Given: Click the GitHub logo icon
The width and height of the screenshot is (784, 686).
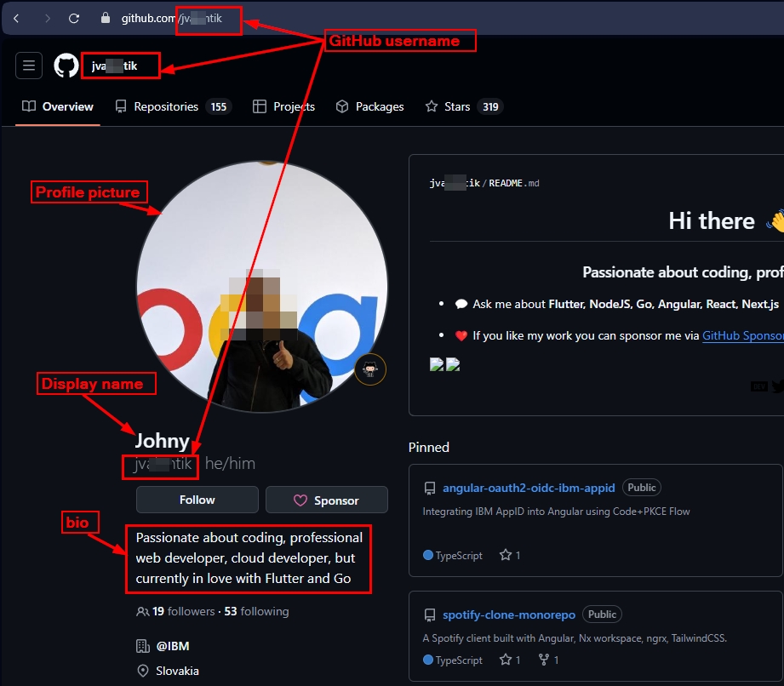Looking at the screenshot, I should (66, 66).
